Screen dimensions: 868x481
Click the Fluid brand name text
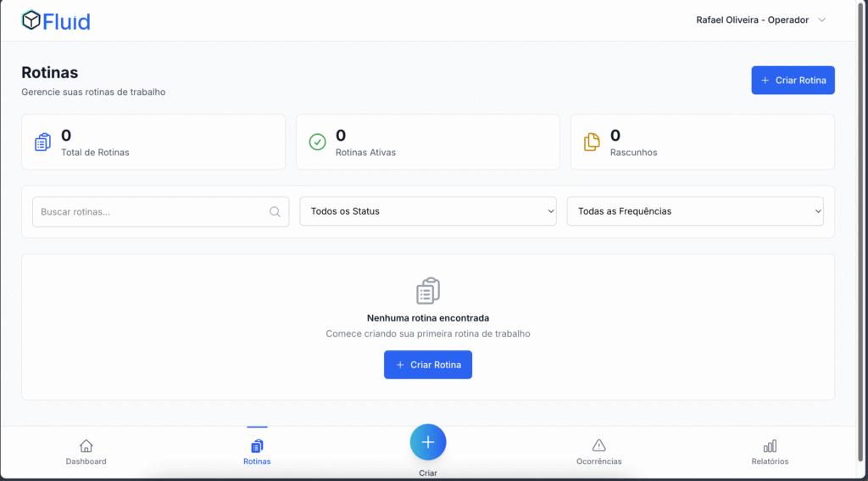(67, 21)
